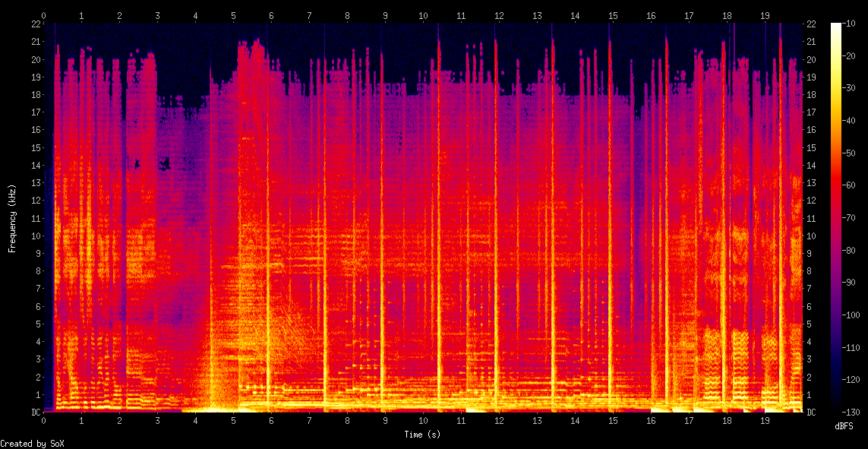Click the "dBFS" label under the color scale
Screen dimensions: 868x449
coord(844,426)
